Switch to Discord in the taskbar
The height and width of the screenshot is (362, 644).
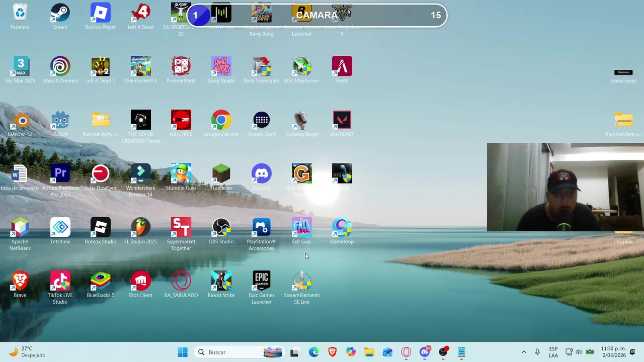tap(425, 352)
